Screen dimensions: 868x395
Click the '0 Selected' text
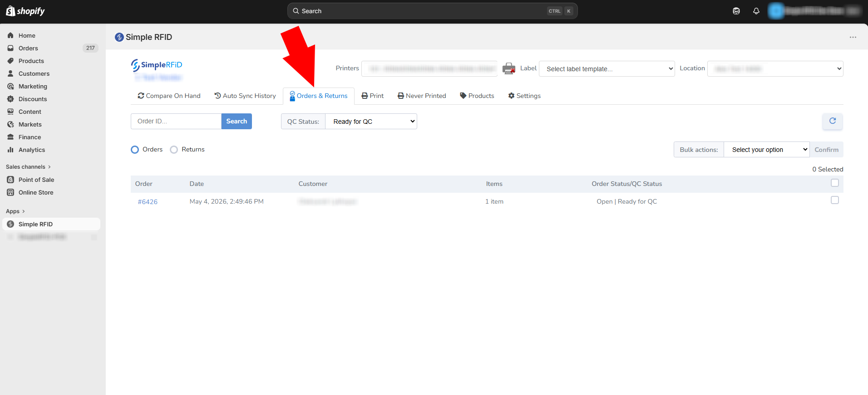[828, 169]
